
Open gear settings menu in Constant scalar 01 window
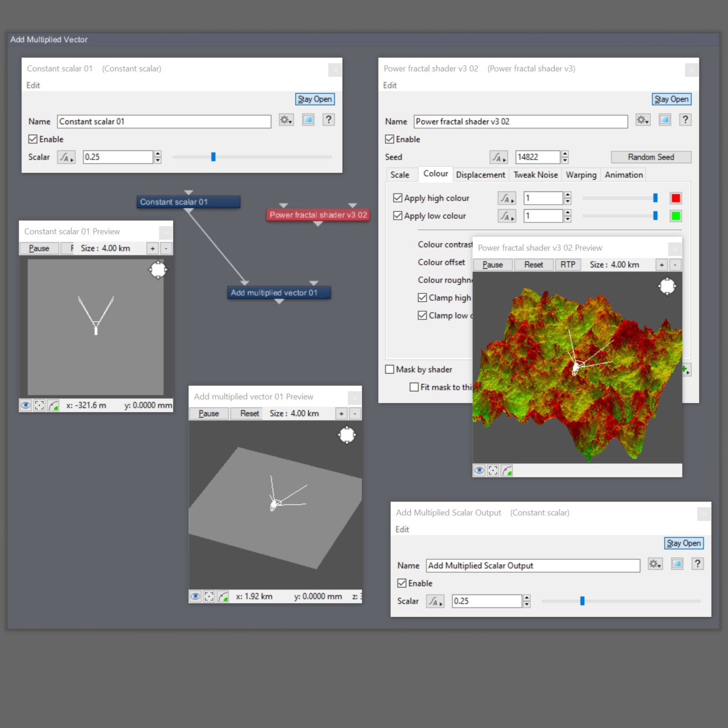[x=286, y=120]
